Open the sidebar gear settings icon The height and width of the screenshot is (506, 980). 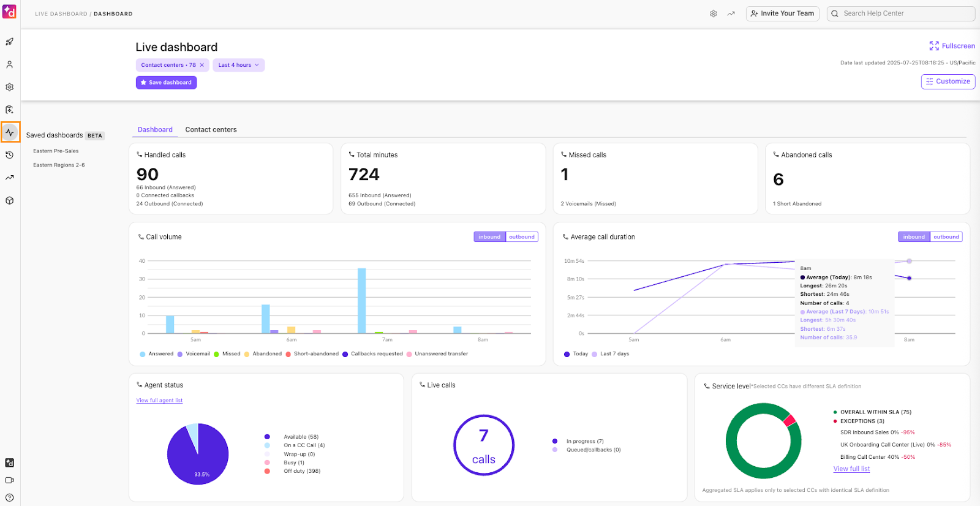(x=9, y=87)
